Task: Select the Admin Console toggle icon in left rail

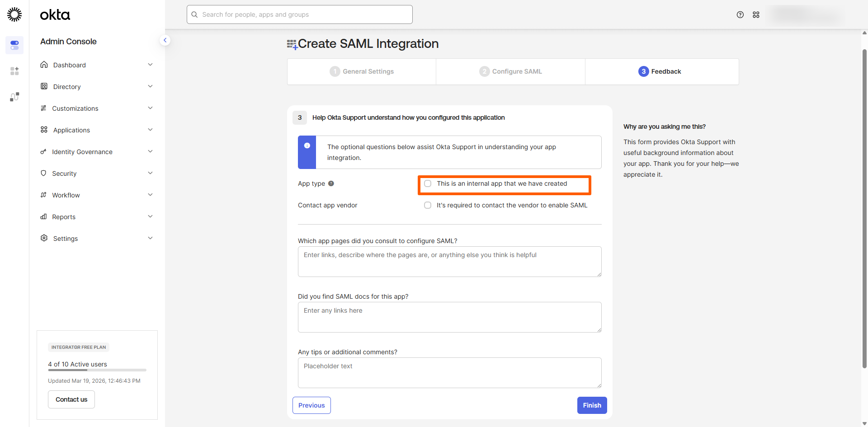Action: click(14, 45)
